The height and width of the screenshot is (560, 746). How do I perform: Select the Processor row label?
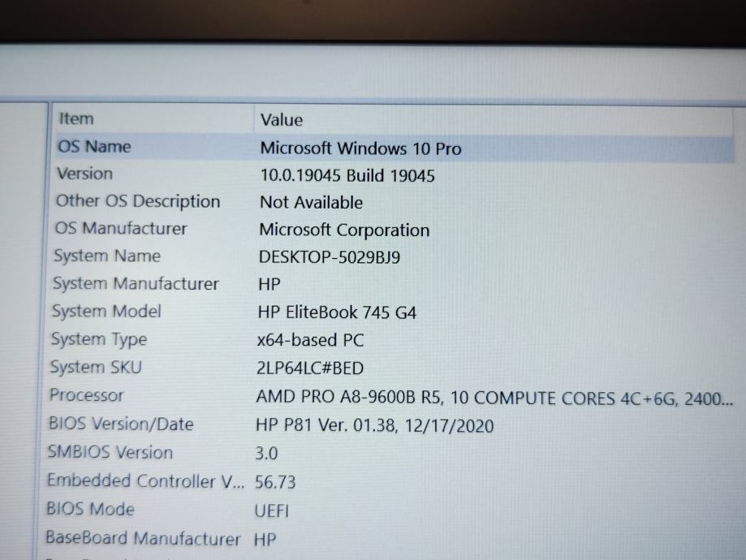(87, 395)
